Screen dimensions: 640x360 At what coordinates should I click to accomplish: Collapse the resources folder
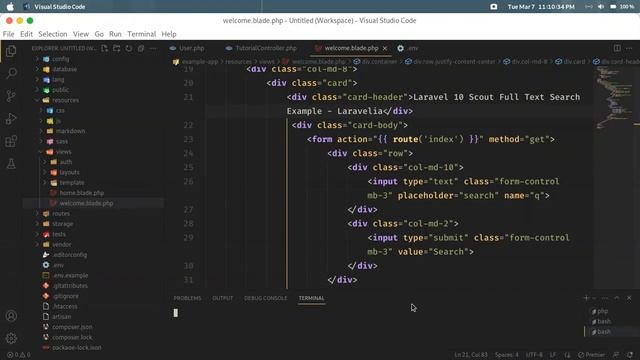coord(65,100)
